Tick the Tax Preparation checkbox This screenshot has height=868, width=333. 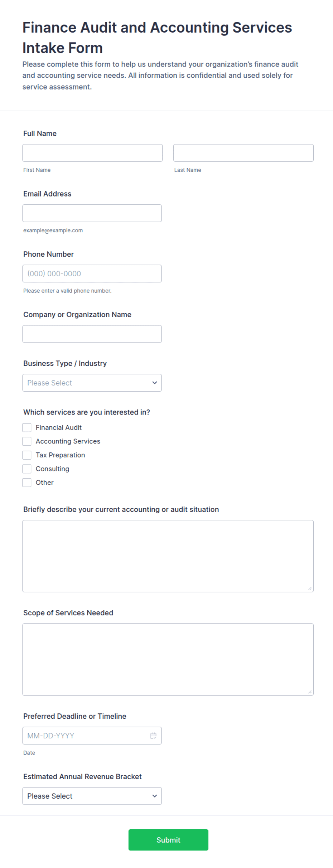(x=27, y=455)
